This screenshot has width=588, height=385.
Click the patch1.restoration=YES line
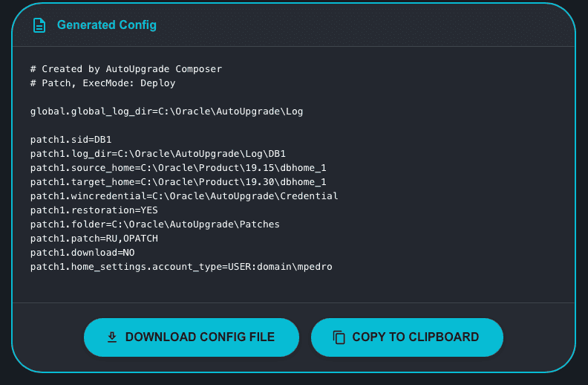(89, 210)
